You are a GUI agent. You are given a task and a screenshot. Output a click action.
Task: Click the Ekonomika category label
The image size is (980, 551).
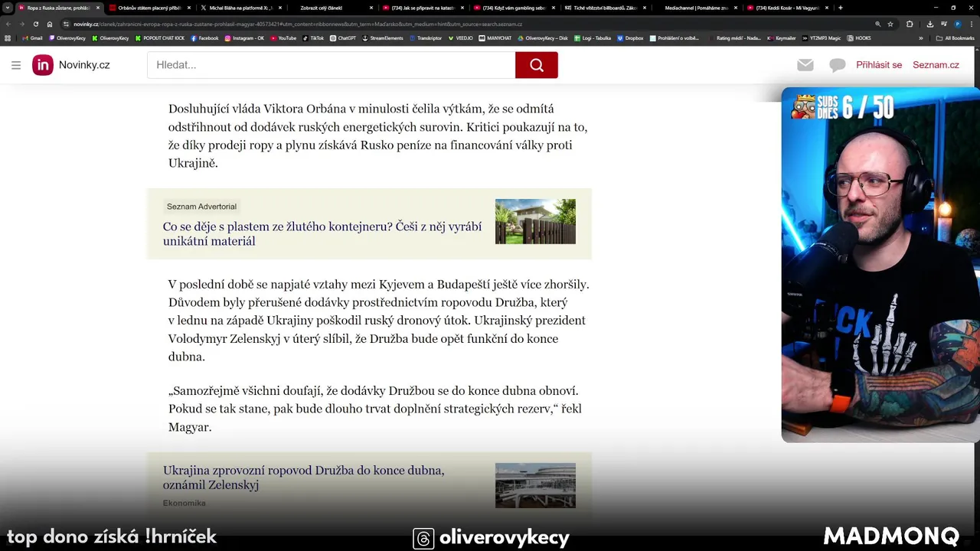click(184, 503)
